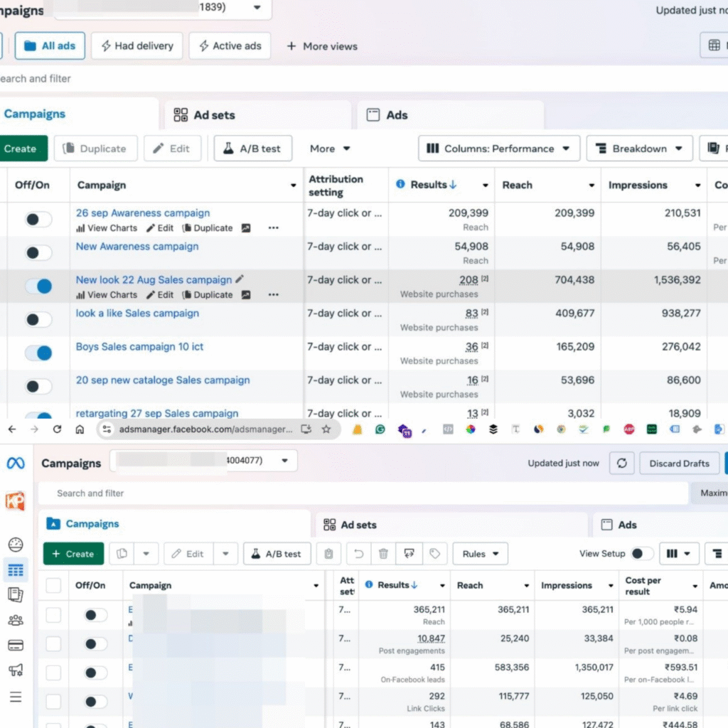This screenshot has height=728, width=728.
Task: Switch to All ads view
Action: pos(50,45)
